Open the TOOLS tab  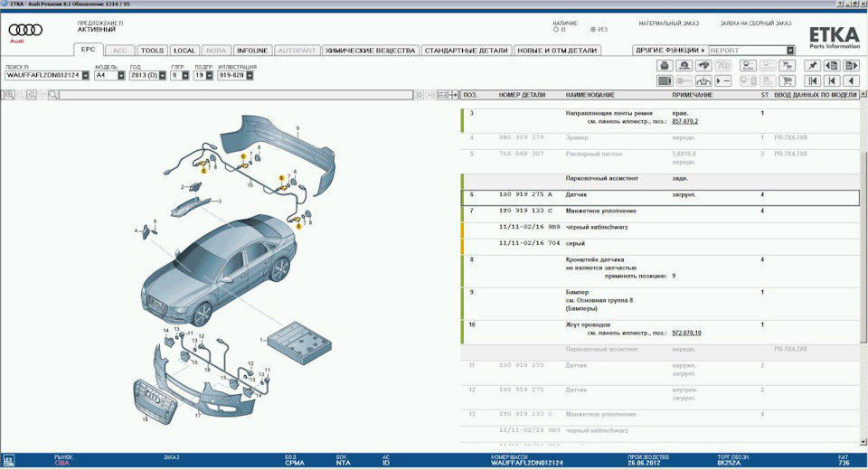152,51
